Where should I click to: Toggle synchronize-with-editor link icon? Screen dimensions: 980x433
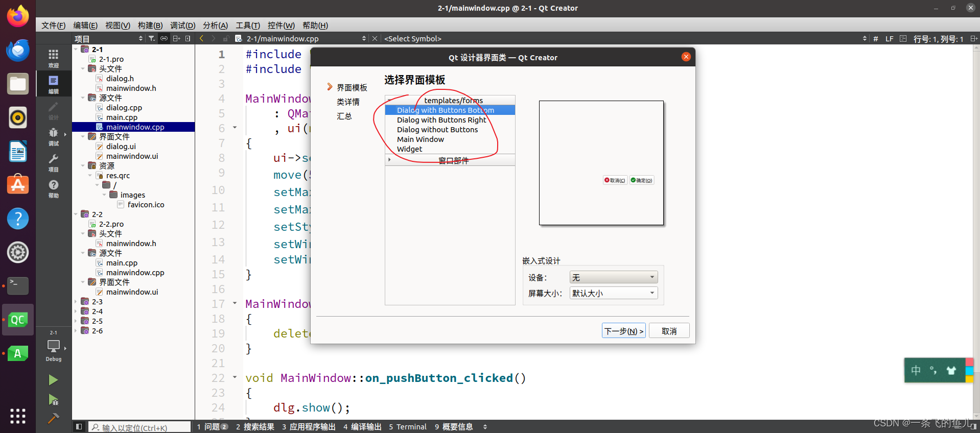pos(164,38)
